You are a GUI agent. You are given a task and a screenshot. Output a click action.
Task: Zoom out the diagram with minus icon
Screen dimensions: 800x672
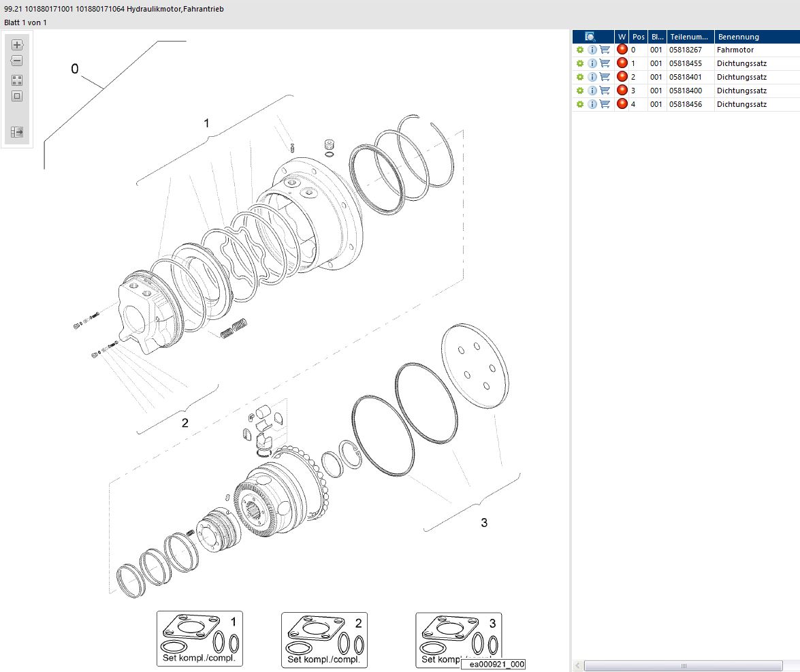(x=17, y=61)
